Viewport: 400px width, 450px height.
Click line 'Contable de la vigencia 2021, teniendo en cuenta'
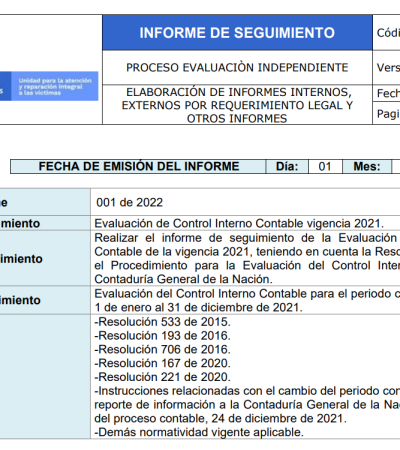(x=247, y=252)
